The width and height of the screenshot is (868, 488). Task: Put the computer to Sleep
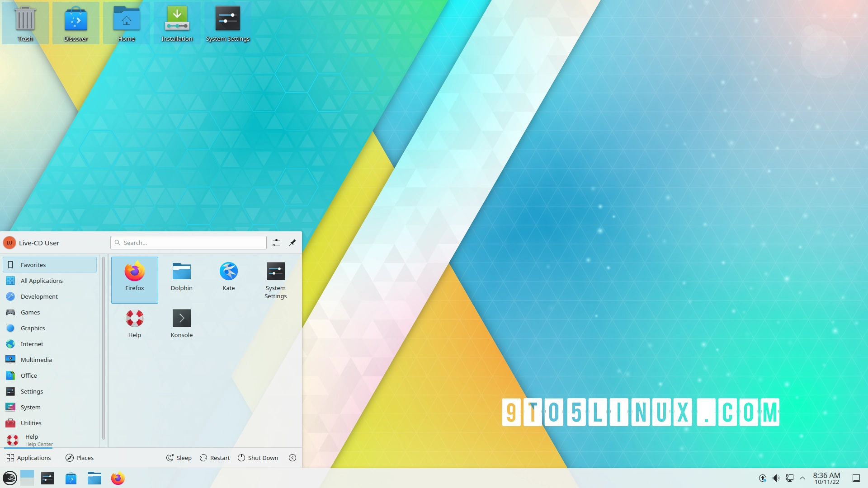point(179,457)
